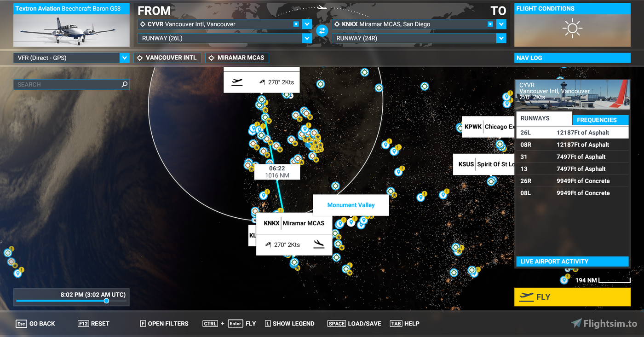The image size is (644, 337).
Task: Clear the KNKX arrival airport with X
Action: tap(490, 24)
